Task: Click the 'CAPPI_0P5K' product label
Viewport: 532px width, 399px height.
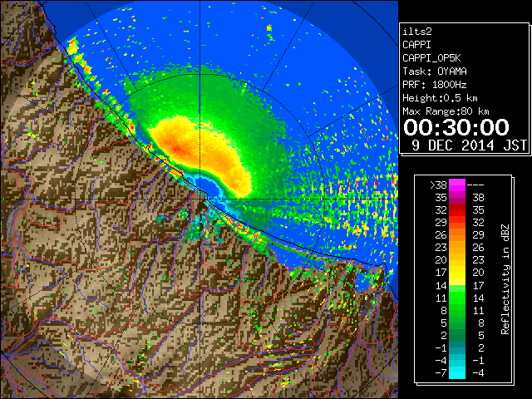Action: (x=431, y=58)
